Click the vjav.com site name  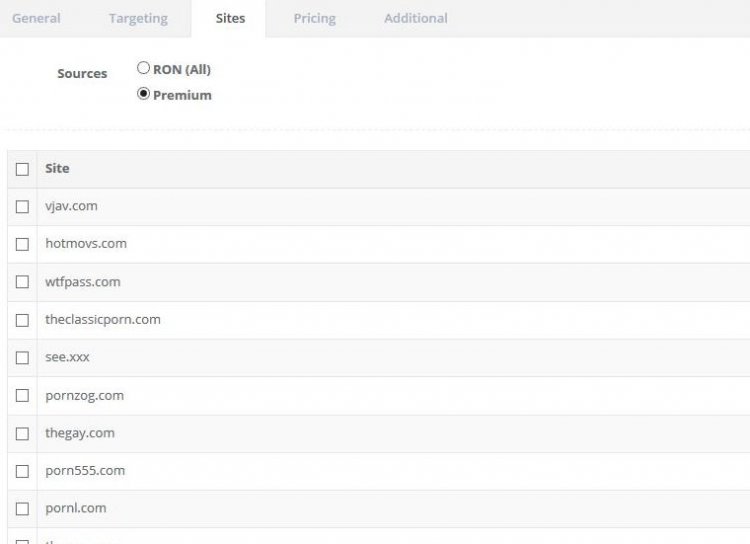click(71, 206)
